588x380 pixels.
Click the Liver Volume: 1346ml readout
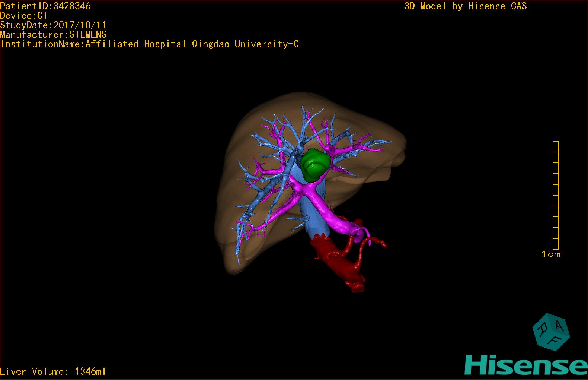(53, 371)
